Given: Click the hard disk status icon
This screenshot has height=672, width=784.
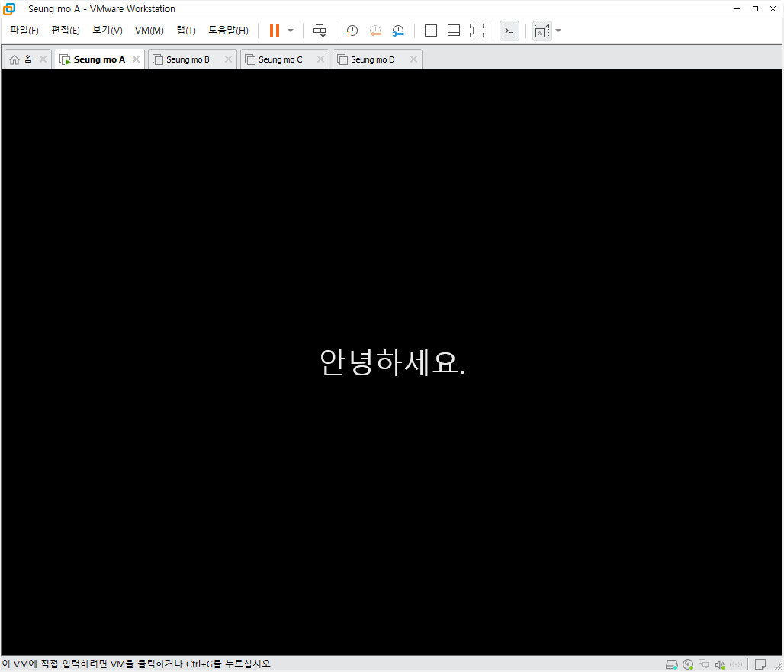Looking at the screenshot, I should pyautogui.click(x=671, y=664).
